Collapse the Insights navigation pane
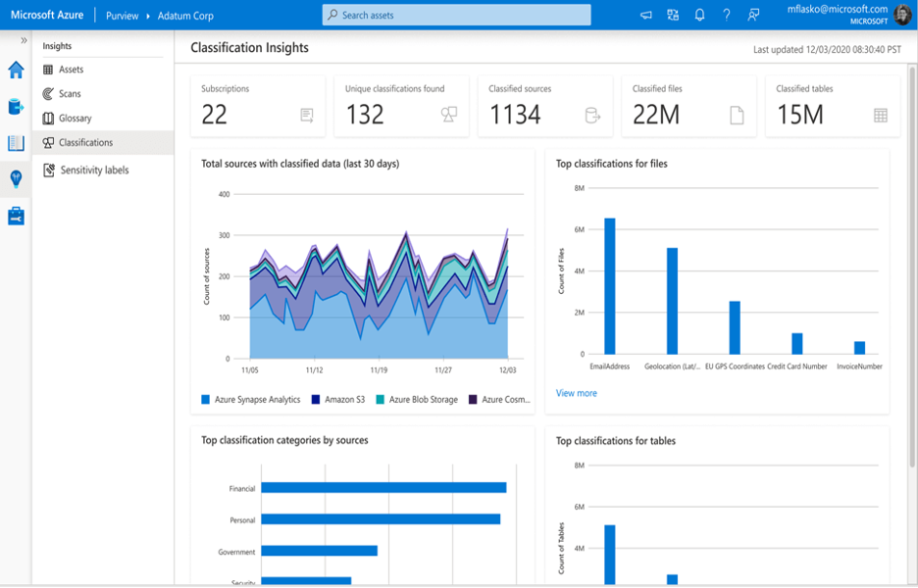 [x=23, y=41]
